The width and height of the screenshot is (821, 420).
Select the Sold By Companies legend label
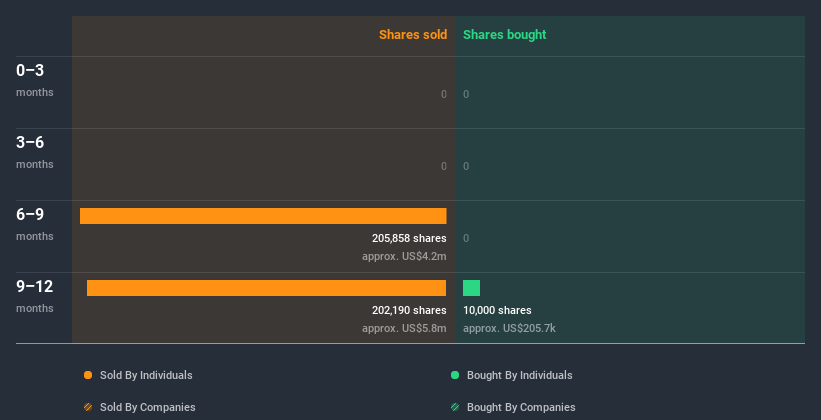[x=148, y=407]
